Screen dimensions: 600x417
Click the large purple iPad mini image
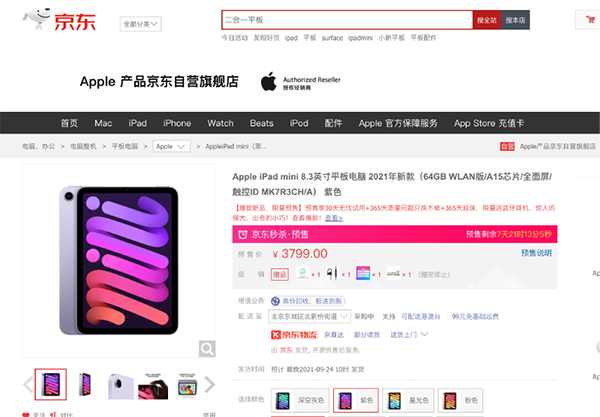(119, 260)
